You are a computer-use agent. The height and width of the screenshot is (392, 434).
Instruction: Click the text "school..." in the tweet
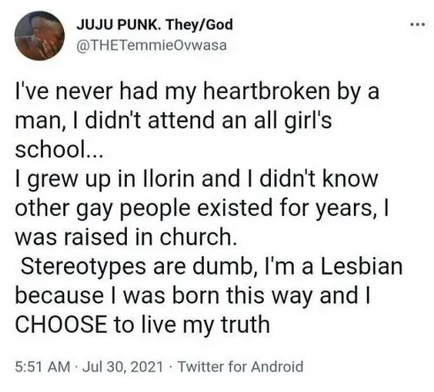coord(55,149)
